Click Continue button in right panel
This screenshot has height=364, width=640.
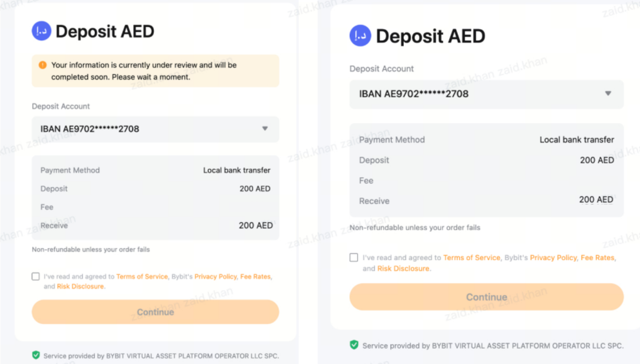[487, 297]
